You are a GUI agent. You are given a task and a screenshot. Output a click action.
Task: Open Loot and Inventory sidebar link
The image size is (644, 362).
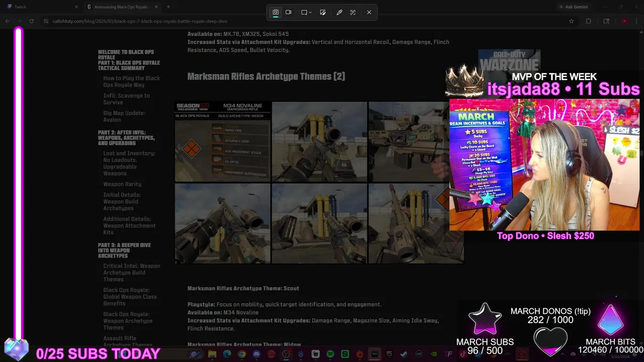(129, 163)
